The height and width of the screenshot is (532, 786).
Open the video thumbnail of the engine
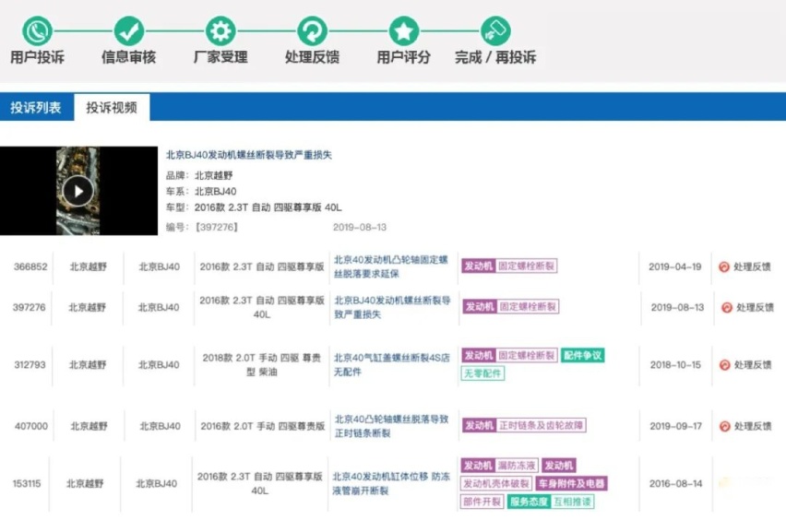78,191
